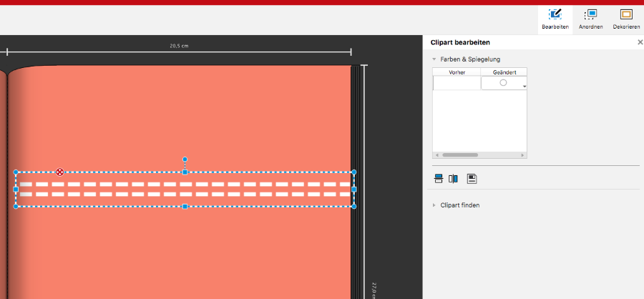Image resolution: width=644 pixels, height=299 pixels.
Task: Close the Clipart bearbeiten panel
Action: pyautogui.click(x=640, y=42)
